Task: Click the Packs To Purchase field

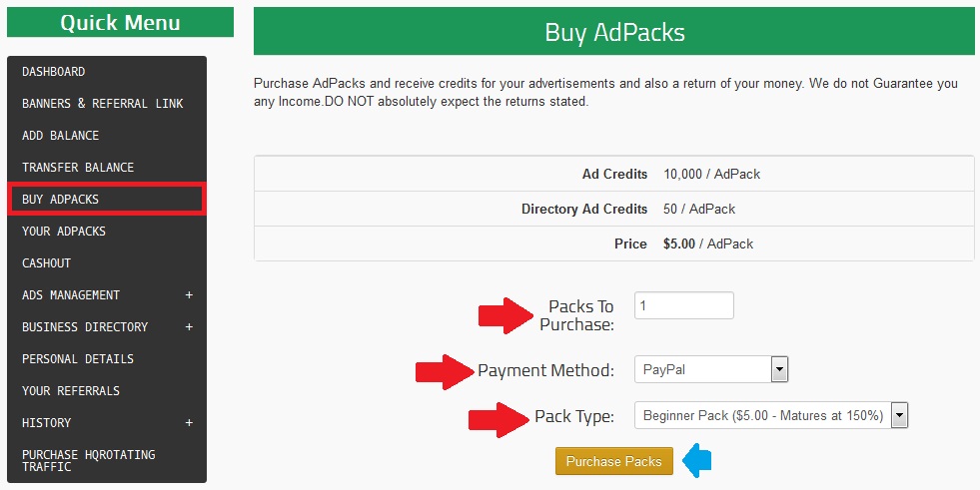Action: pyautogui.click(x=683, y=305)
